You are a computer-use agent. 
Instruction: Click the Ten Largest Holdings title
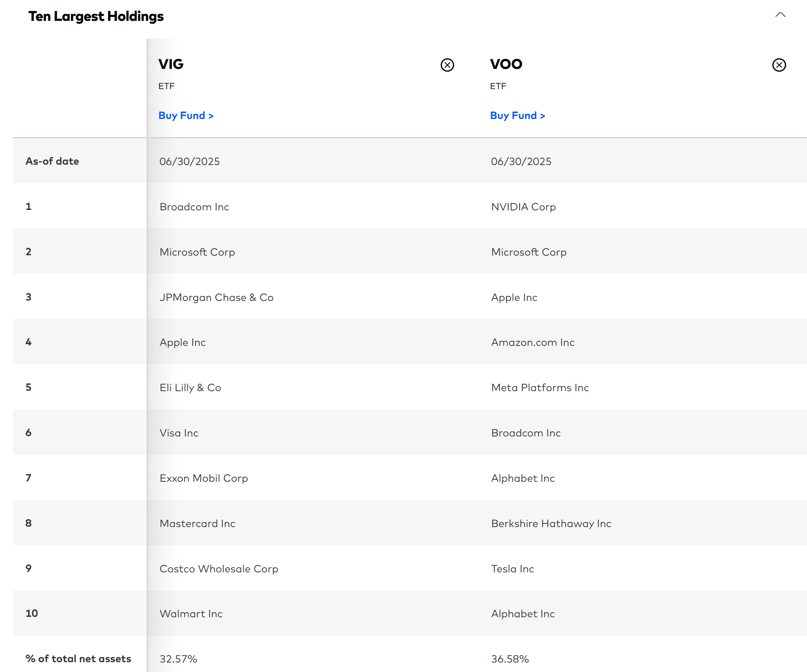tap(96, 16)
